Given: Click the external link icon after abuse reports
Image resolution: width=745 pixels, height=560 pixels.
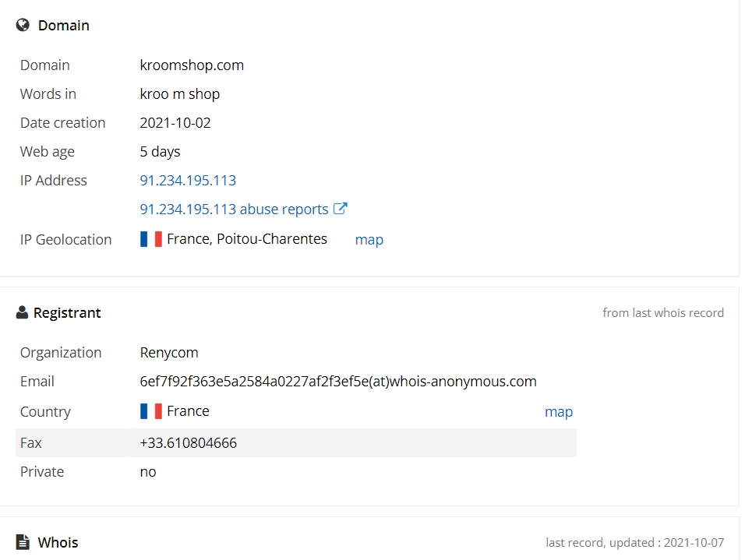Looking at the screenshot, I should pyautogui.click(x=341, y=209).
